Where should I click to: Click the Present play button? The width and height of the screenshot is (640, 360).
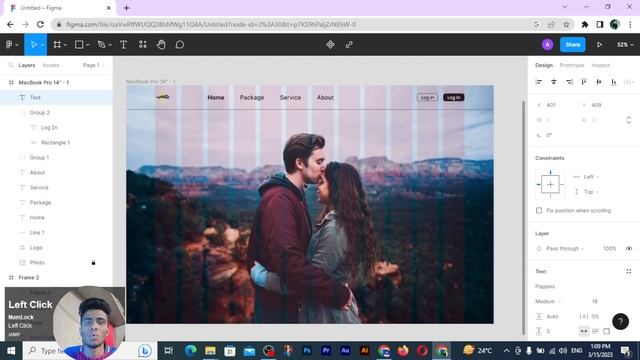click(x=599, y=44)
